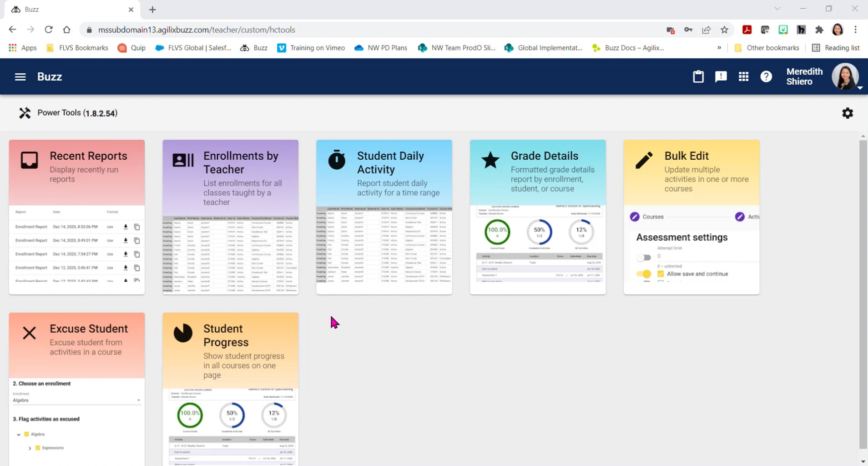Viewport: 868px width, 466px height.
Task: Open FLVS Bookmarks folder
Action: [x=77, y=48]
